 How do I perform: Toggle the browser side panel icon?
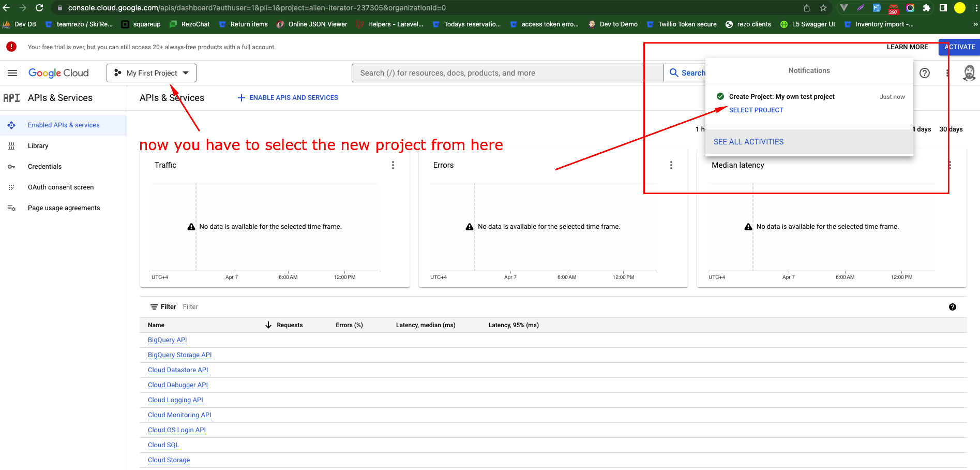943,8
